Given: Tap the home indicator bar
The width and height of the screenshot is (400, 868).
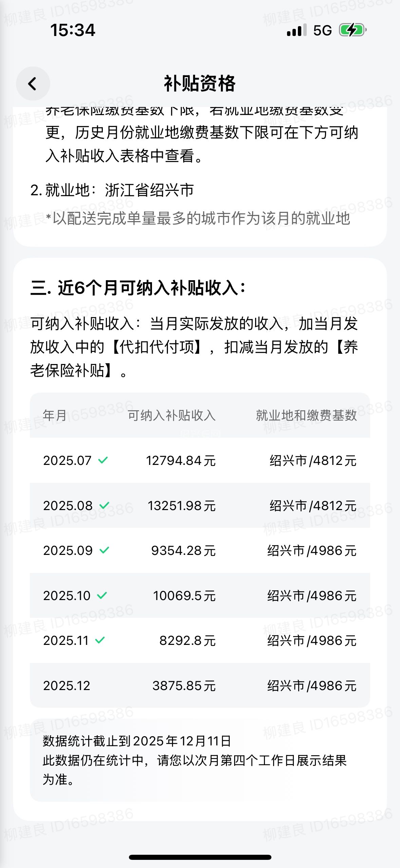Looking at the screenshot, I should pos(200,857).
